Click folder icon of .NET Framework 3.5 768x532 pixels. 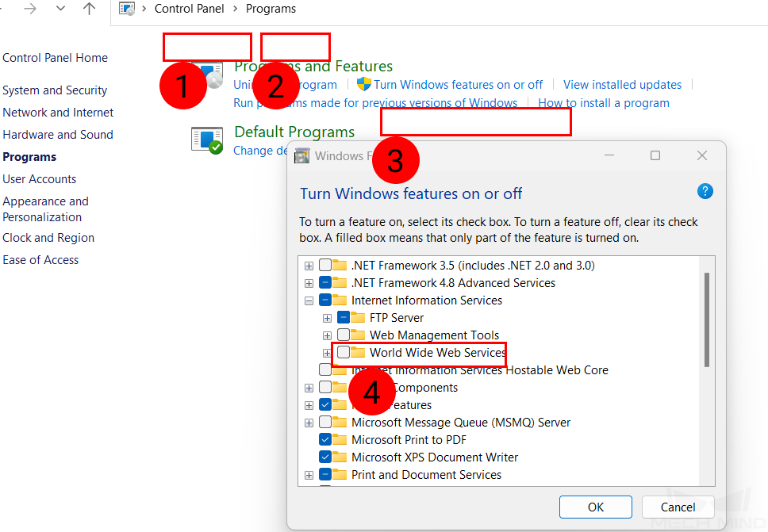coord(340,266)
